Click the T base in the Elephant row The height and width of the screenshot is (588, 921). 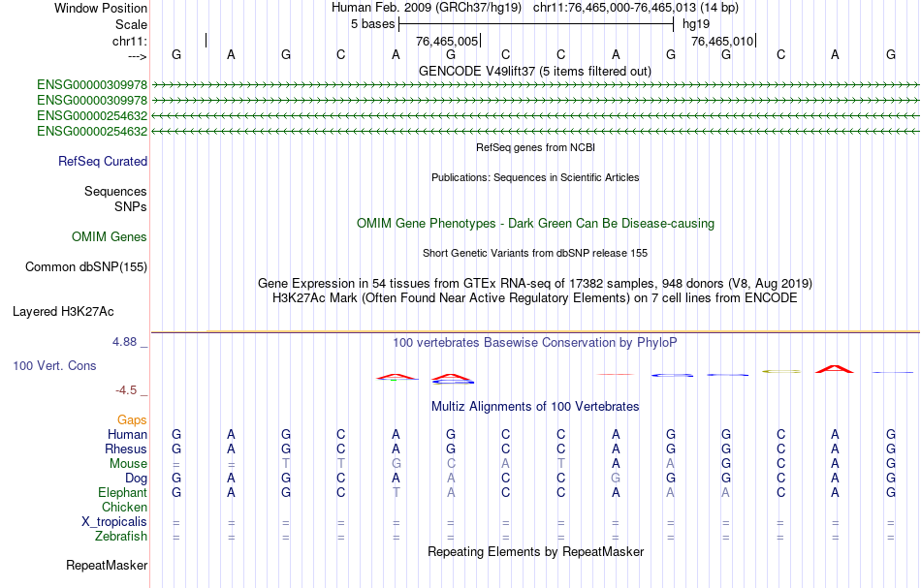click(396, 492)
